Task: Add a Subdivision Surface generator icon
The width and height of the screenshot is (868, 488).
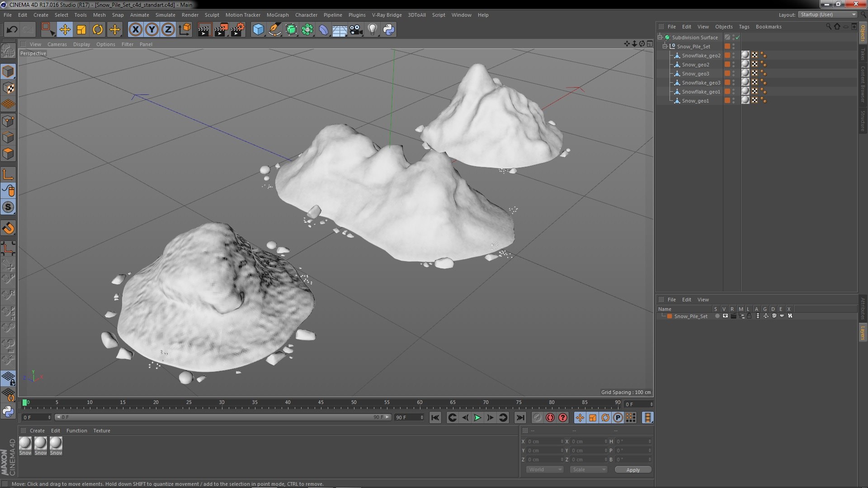Action: click(x=291, y=30)
